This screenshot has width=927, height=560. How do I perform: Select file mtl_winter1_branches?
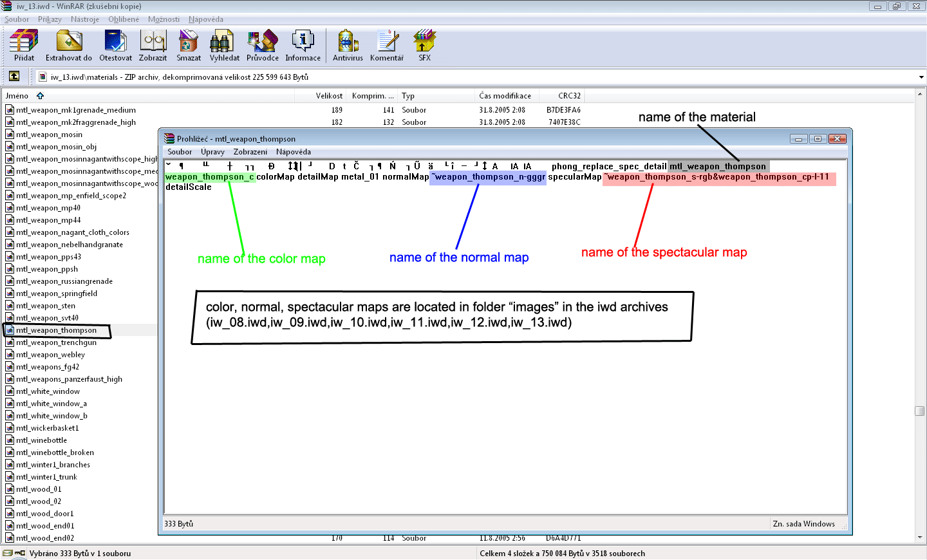53,465
